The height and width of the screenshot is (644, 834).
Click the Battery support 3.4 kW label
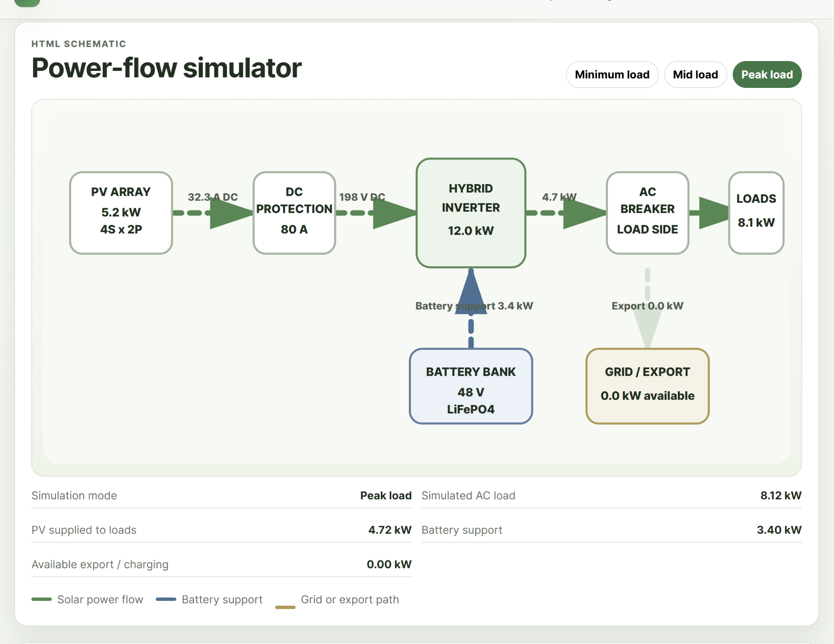[x=474, y=306]
